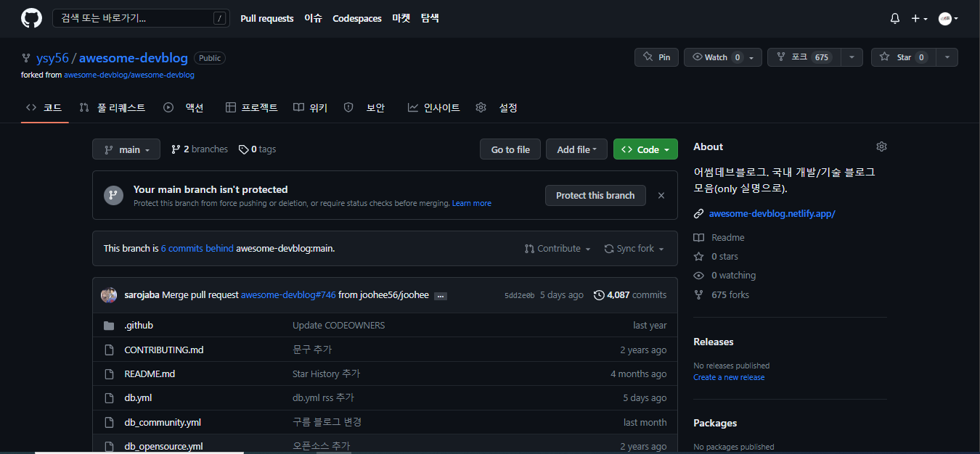The height and width of the screenshot is (454, 980).
Task: Open commit hash 5dd2e0b
Action: (x=519, y=295)
